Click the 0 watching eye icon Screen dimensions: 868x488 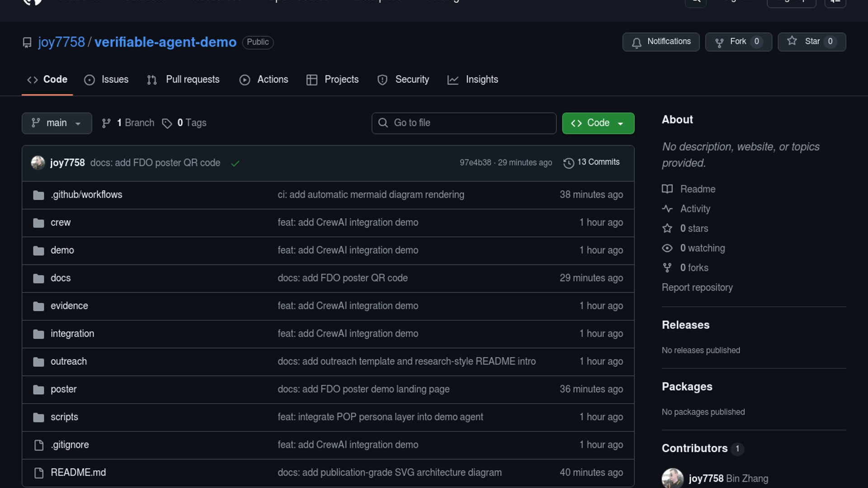tap(667, 248)
